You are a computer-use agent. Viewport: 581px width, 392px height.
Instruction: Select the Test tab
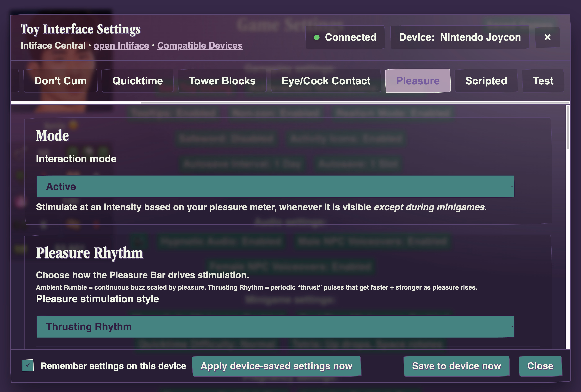543,81
